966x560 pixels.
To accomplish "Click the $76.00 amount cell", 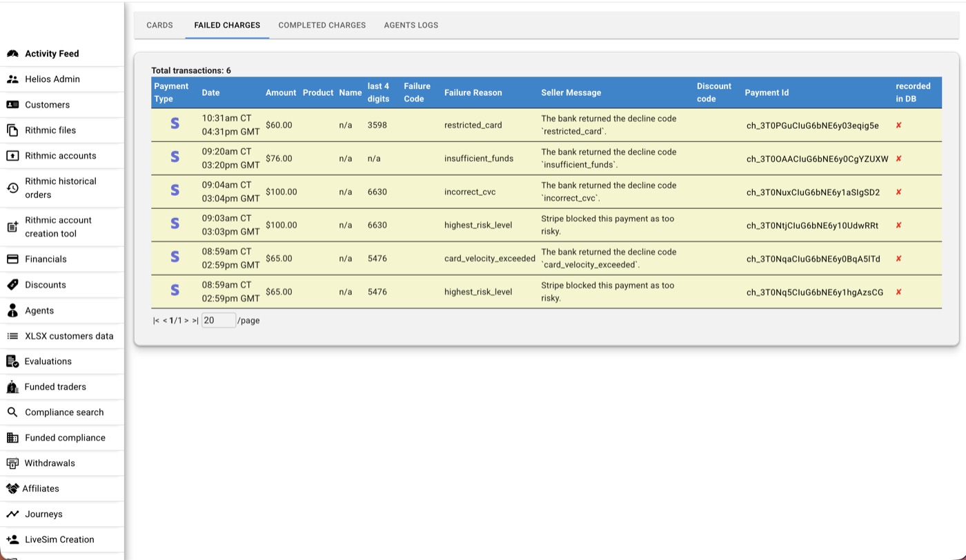I will [x=279, y=159].
